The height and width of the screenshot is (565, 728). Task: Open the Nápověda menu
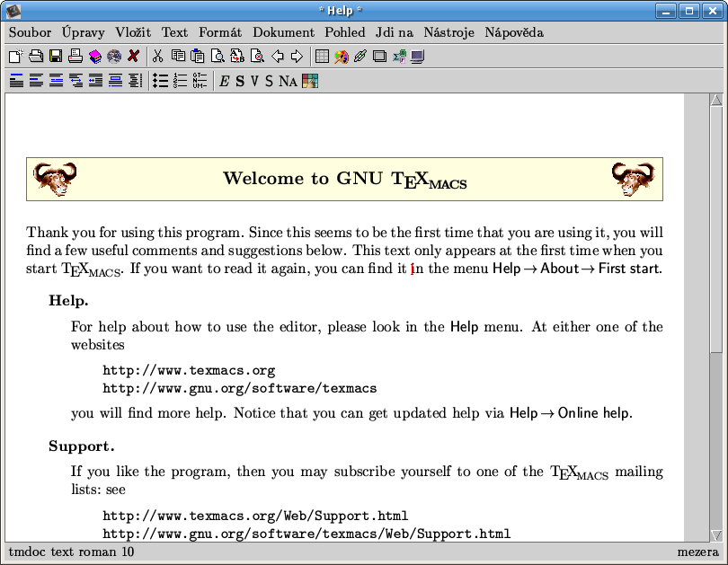(x=513, y=32)
